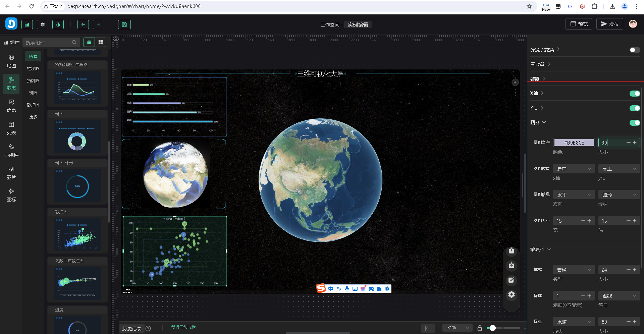Open legend shape 圆形 dropdown

click(x=619, y=195)
